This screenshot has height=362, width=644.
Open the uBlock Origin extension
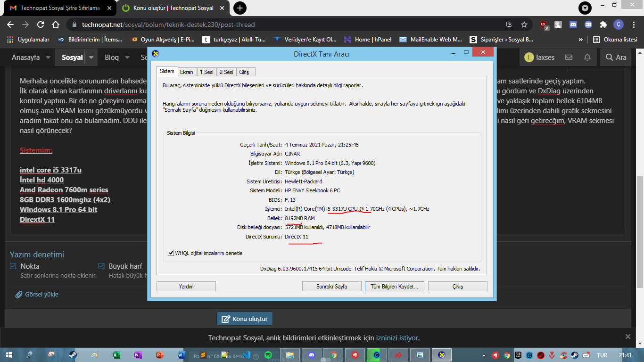pyautogui.click(x=544, y=25)
